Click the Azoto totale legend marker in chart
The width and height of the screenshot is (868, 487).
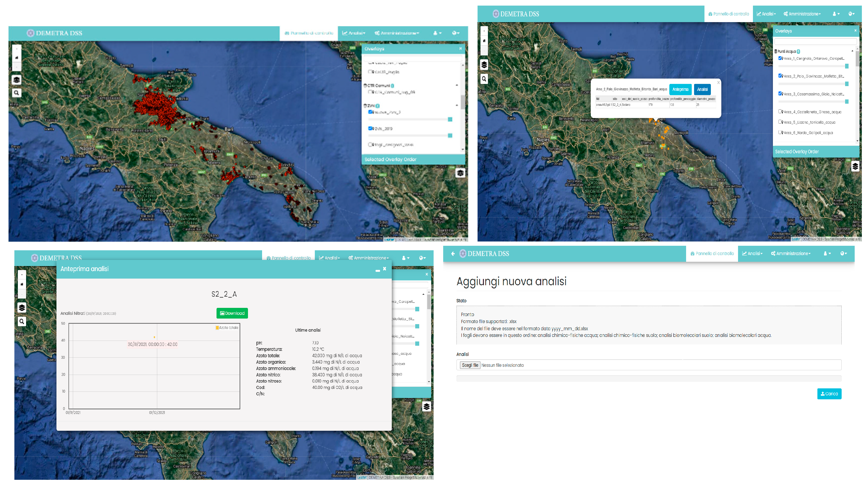click(x=217, y=328)
